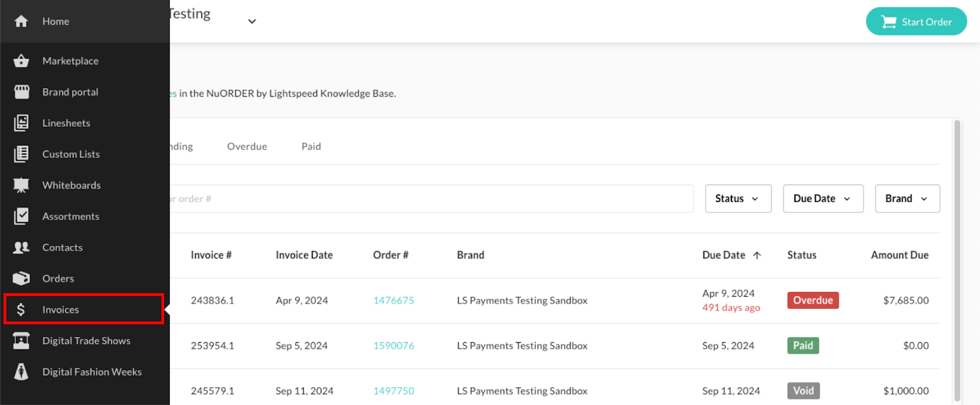Screen dimensions: 980x405
Task: Expand the Status filter dropdown
Action: [737, 199]
